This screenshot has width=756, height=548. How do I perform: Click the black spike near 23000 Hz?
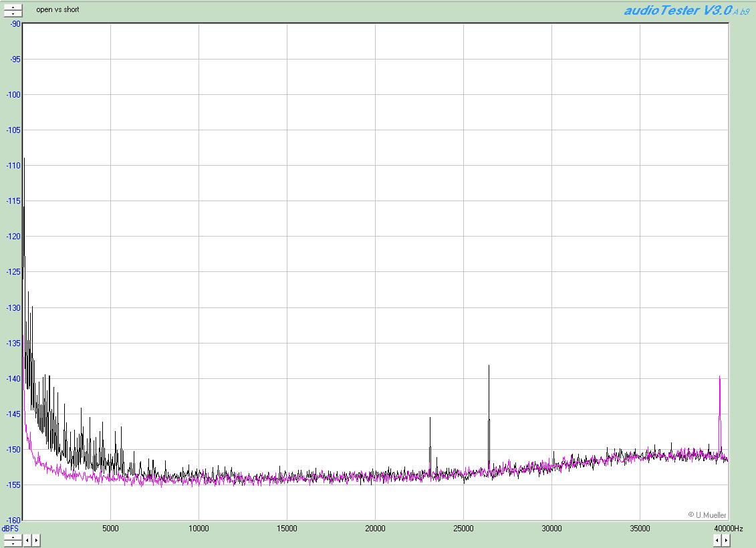(430, 446)
